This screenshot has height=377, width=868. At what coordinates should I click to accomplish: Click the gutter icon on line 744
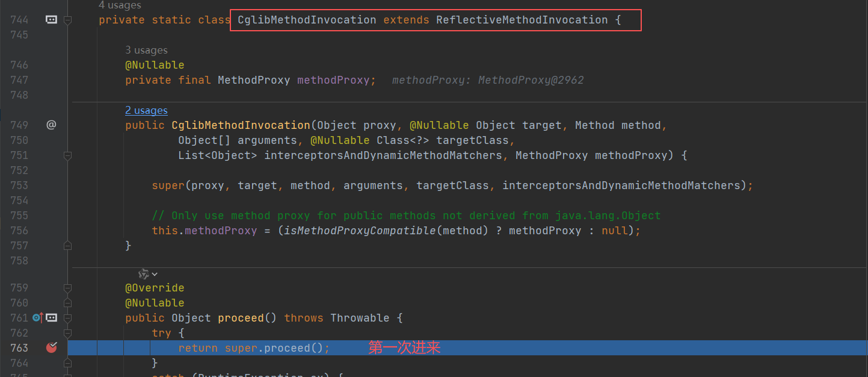click(x=52, y=20)
